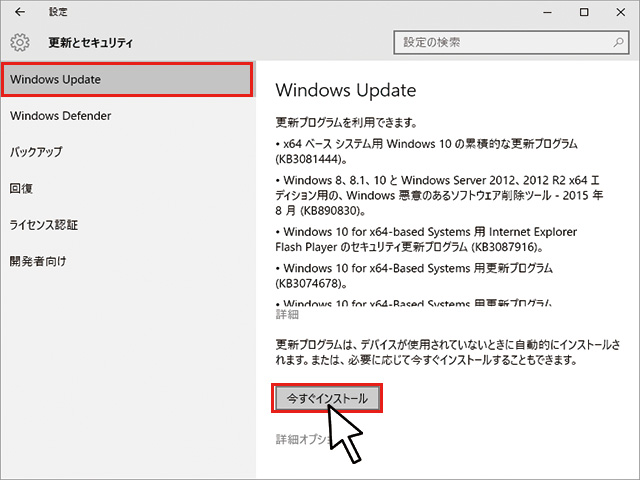Open the 詳細オプション link
Image resolution: width=640 pixels, height=480 pixels.
pos(304,439)
